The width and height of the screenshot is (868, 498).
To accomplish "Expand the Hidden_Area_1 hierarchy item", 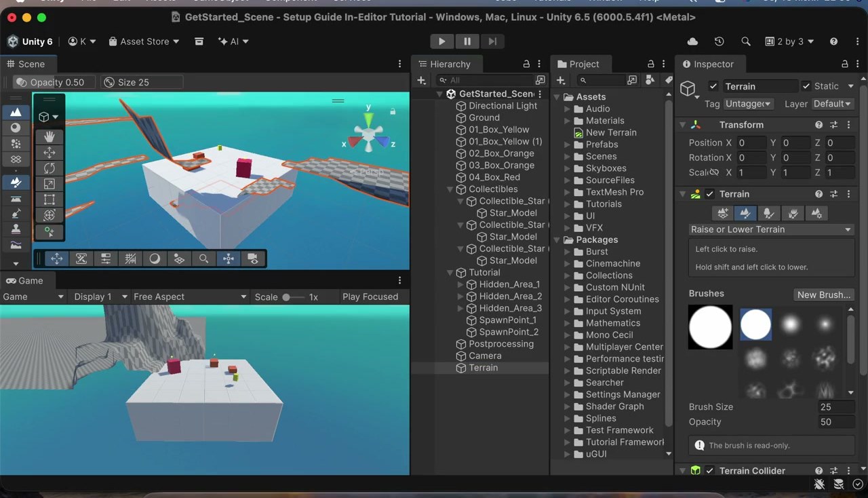I will point(460,284).
